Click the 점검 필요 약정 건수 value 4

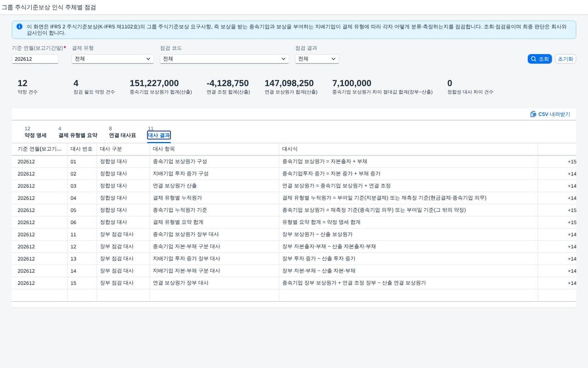pos(76,83)
